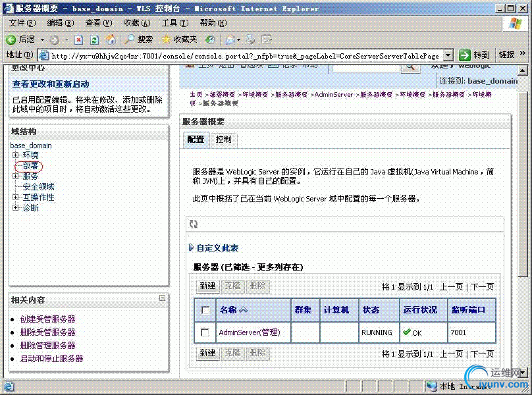Image resolution: width=532 pixels, height=395 pixels.
Task: Expand the 链接 links bar chevron
Action: (523, 53)
